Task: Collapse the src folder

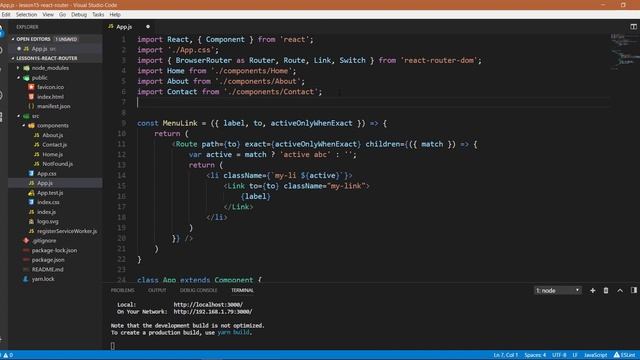Action: [x=18, y=116]
